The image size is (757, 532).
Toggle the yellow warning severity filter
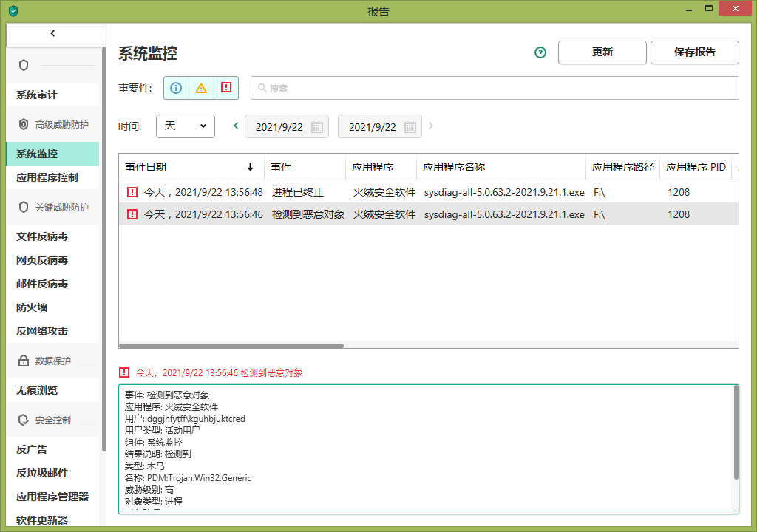pyautogui.click(x=200, y=88)
